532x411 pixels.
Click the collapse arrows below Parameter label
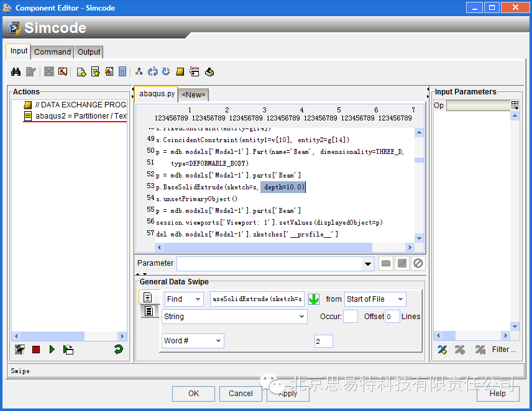[142, 274]
